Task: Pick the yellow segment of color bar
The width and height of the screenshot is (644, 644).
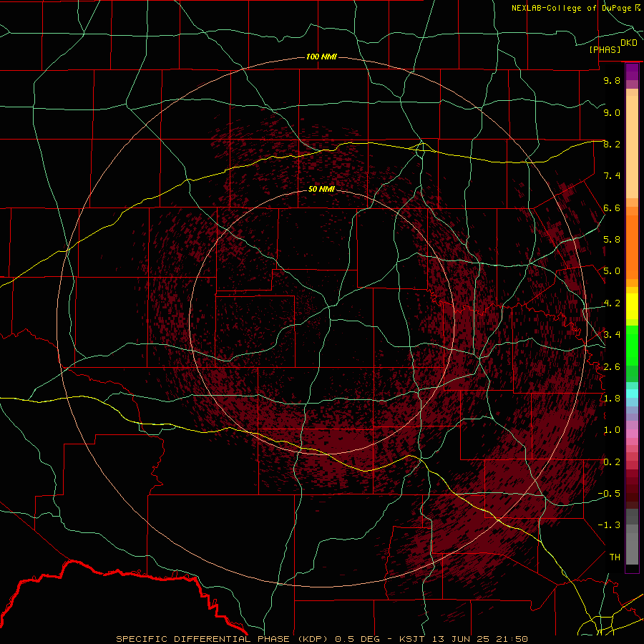Action: (x=632, y=306)
